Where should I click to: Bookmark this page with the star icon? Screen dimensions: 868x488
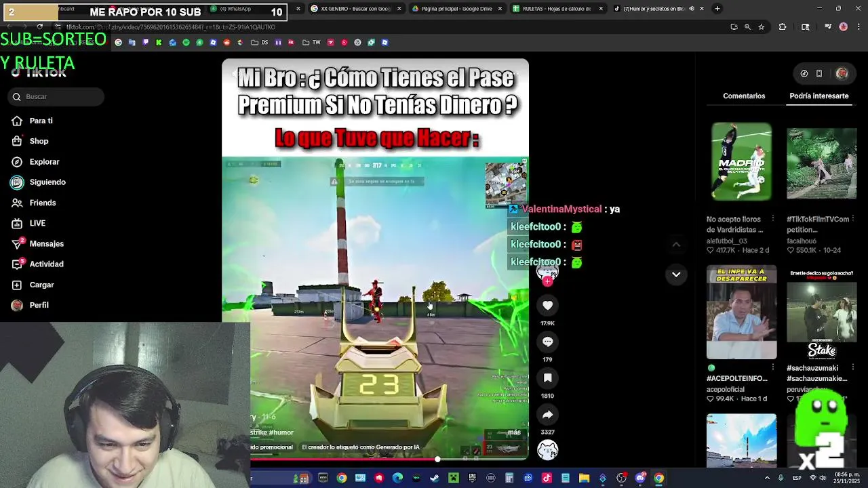(762, 27)
